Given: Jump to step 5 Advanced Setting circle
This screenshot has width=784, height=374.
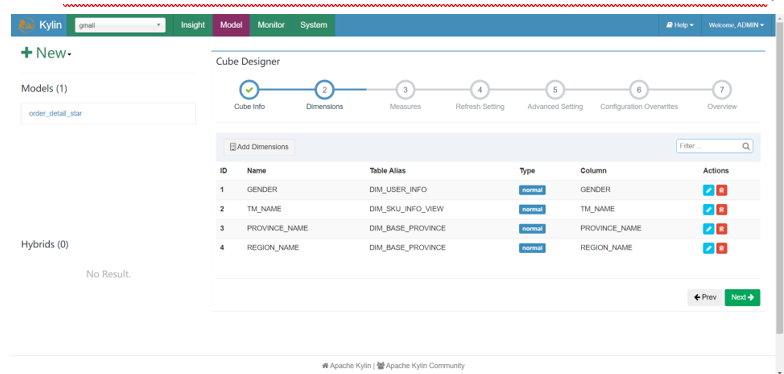Looking at the screenshot, I should [555, 90].
